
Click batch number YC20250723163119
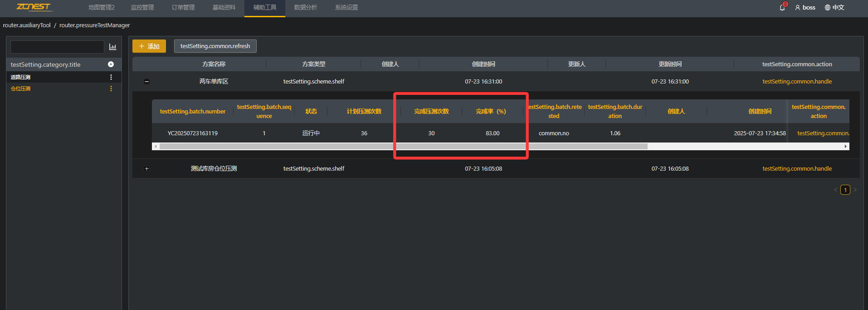pos(193,133)
